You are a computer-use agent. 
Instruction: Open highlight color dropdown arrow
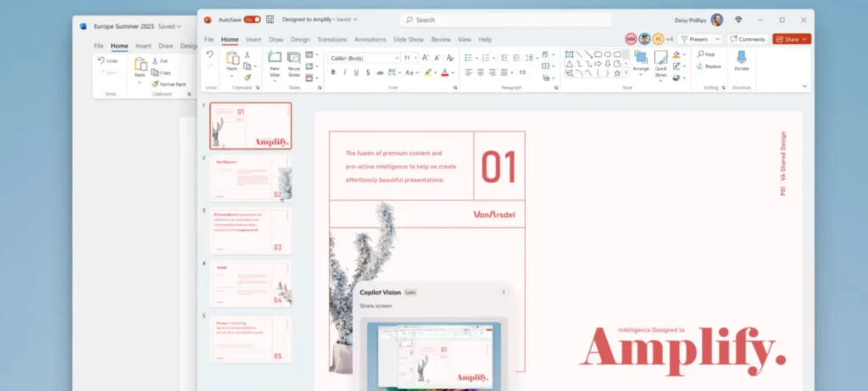coord(436,73)
